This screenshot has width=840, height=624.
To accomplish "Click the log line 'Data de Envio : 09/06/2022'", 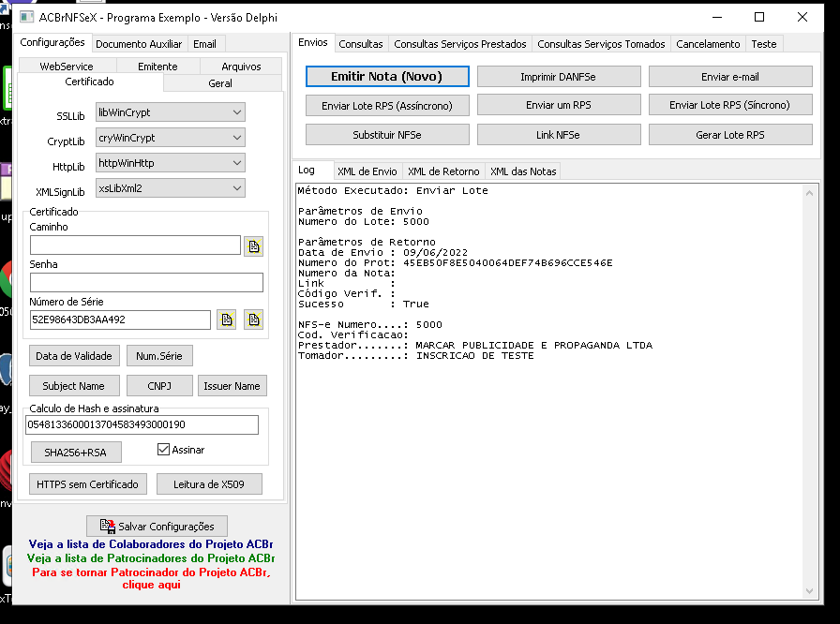I will click(383, 253).
